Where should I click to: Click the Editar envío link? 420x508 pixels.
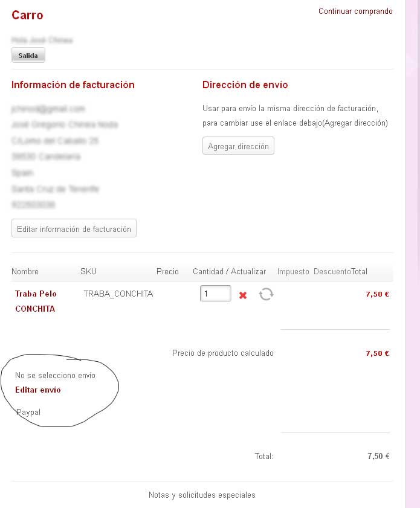tap(38, 390)
